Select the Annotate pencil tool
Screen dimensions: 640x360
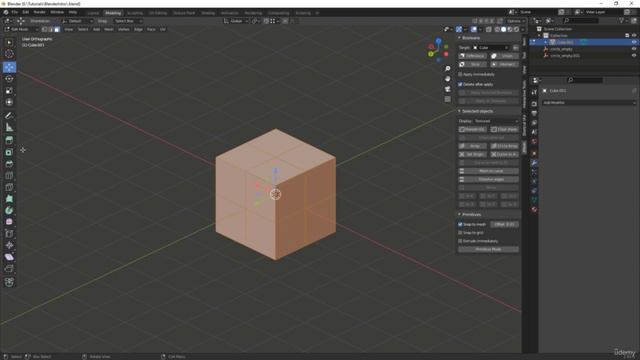click(x=9, y=116)
